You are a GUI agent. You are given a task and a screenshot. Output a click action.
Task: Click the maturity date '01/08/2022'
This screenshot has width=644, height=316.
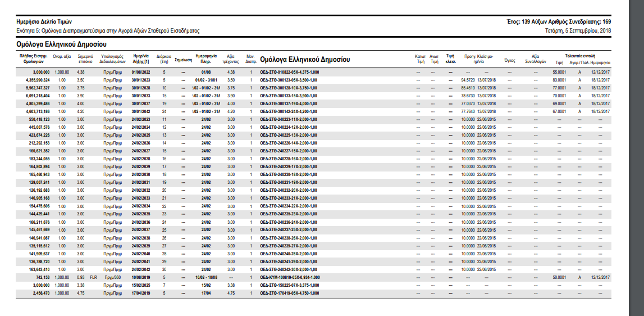tap(141, 72)
